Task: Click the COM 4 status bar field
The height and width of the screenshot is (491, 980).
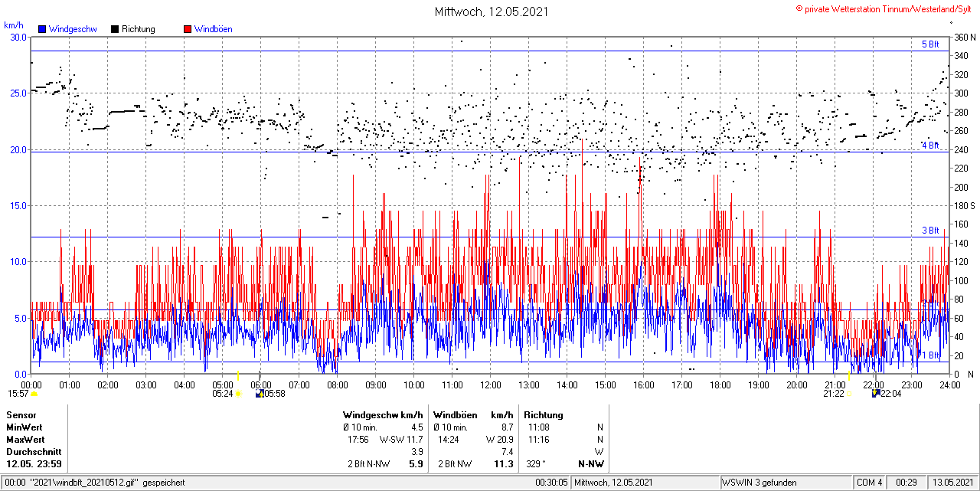Action: coord(869,483)
